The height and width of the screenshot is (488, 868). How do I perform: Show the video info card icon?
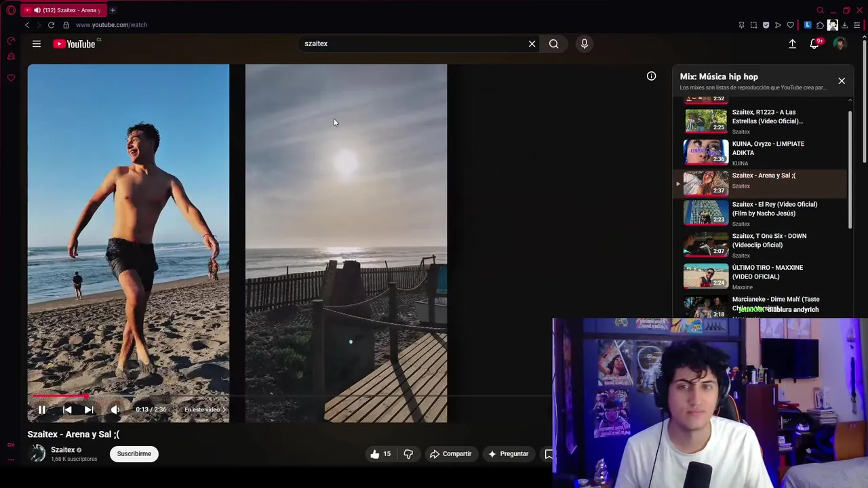pos(651,76)
